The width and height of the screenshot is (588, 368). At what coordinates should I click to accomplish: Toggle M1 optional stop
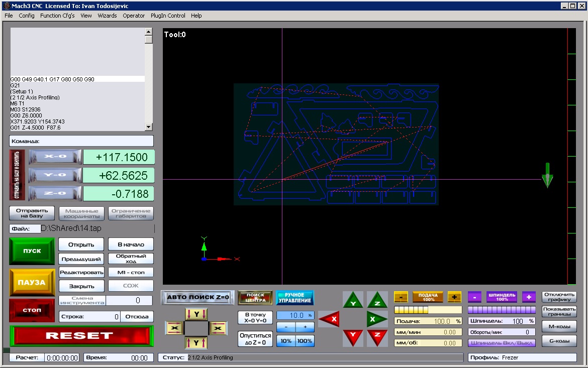(x=131, y=273)
